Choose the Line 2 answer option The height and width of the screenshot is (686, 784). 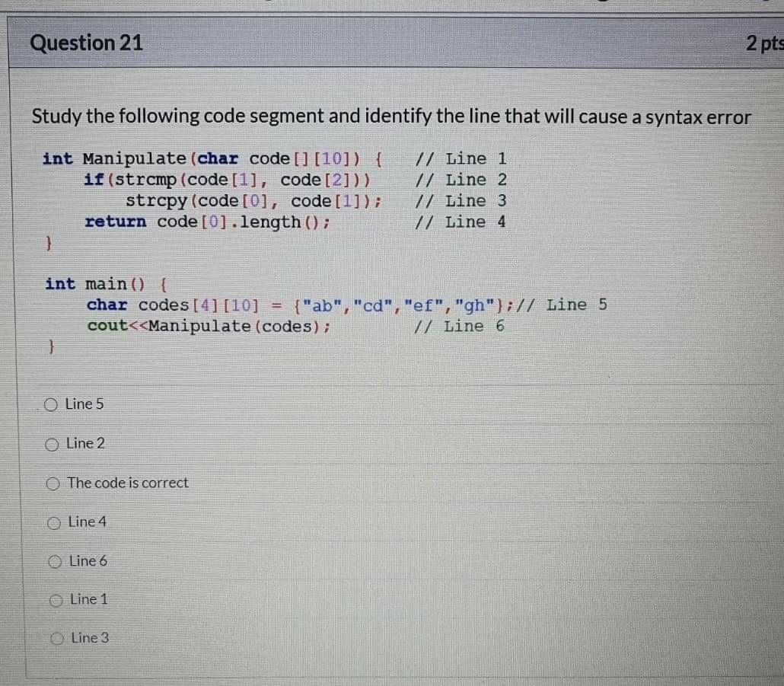tap(52, 445)
